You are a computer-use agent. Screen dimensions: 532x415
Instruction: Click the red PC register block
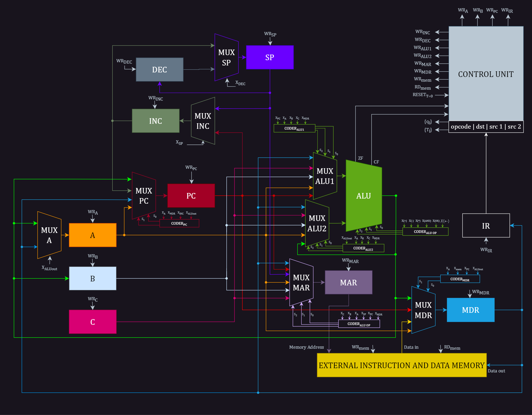(x=191, y=196)
